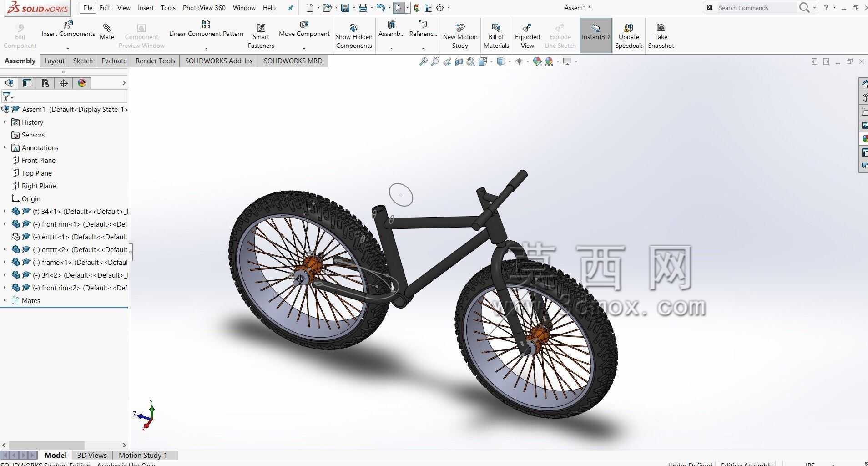Open the Insert menu

[x=146, y=8]
